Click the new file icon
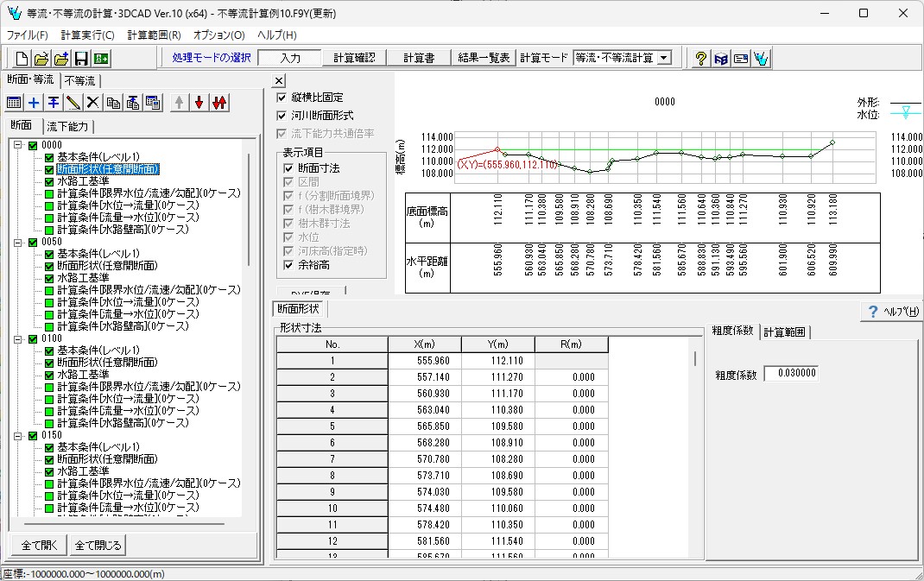 23,59
